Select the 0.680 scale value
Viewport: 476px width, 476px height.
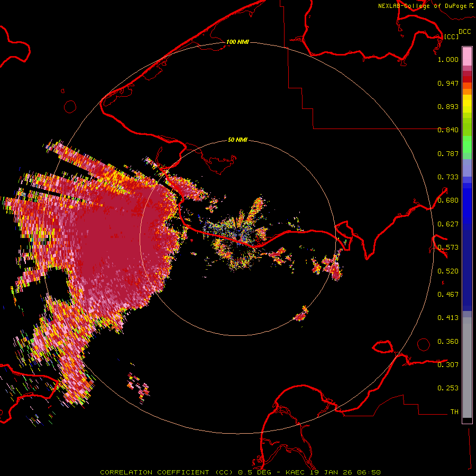(448, 200)
